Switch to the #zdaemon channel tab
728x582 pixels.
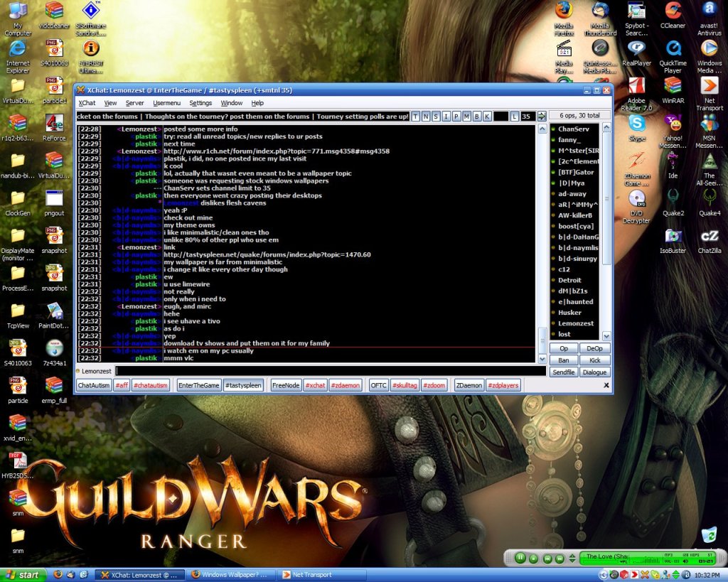[346, 385]
